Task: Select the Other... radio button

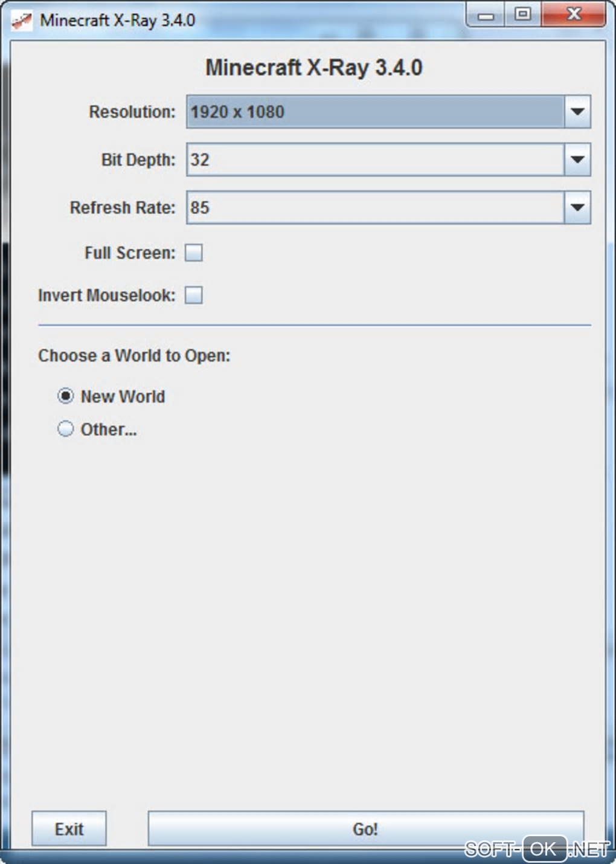Action: [x=65, y=429]
